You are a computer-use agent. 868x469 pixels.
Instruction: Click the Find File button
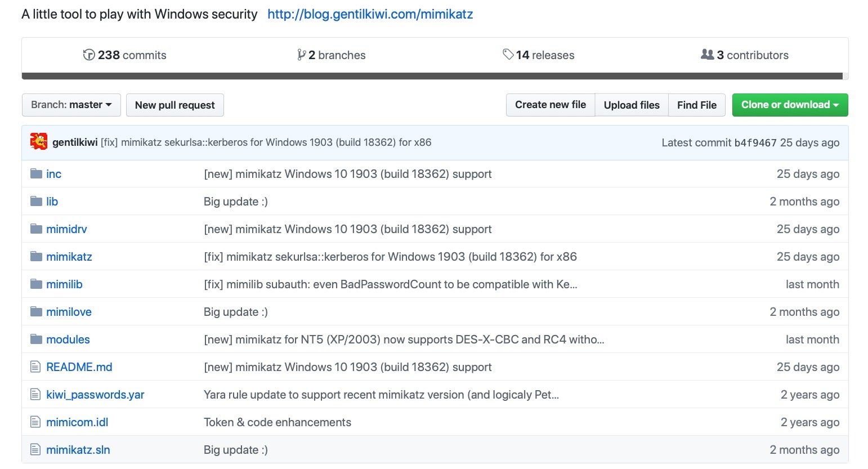click(696, 105)
